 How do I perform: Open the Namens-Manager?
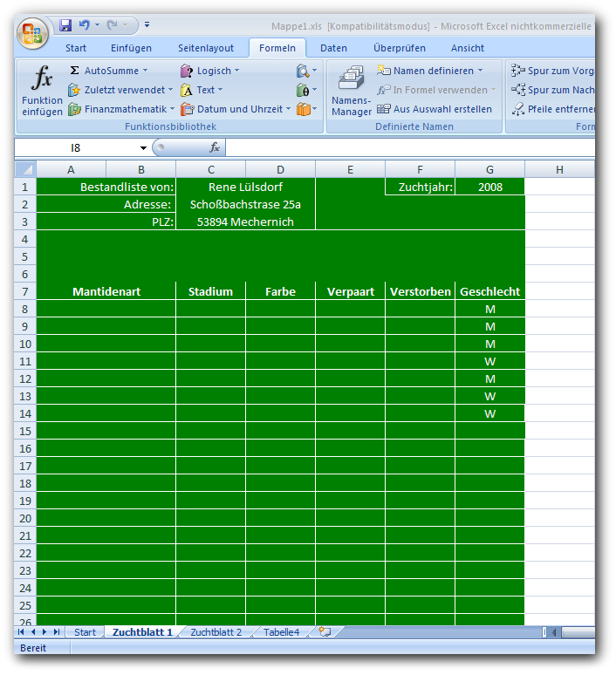(351, 91)
